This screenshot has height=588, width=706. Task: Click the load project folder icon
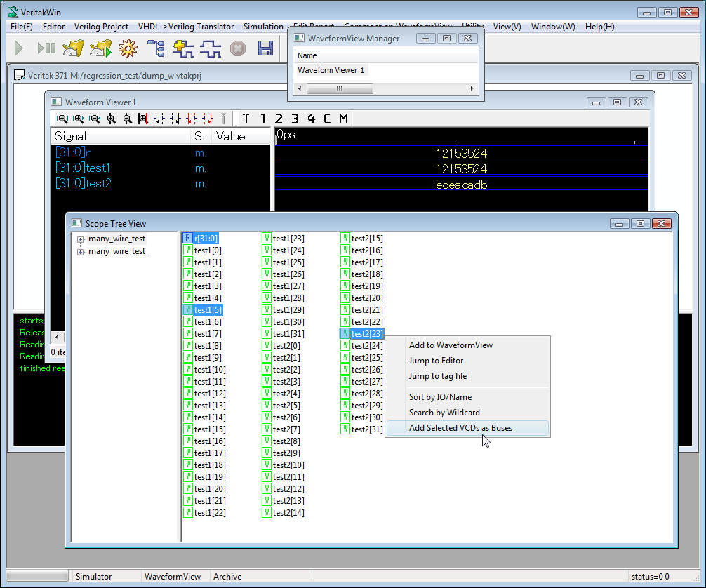coord(74,48)
